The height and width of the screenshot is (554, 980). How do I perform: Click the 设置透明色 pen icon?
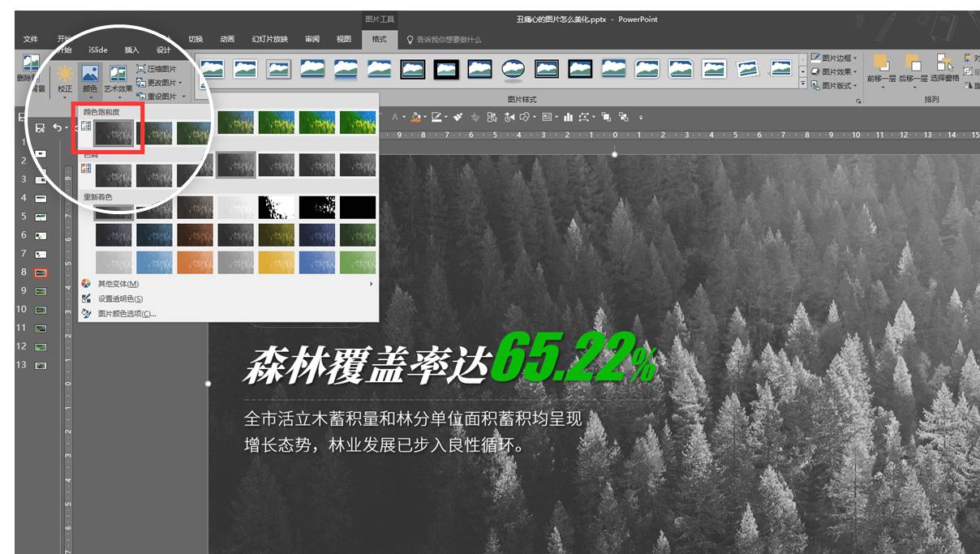point(86,298)
